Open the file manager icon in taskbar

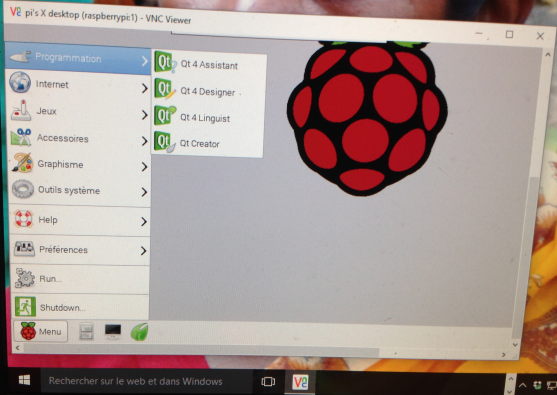pos(86,332)
